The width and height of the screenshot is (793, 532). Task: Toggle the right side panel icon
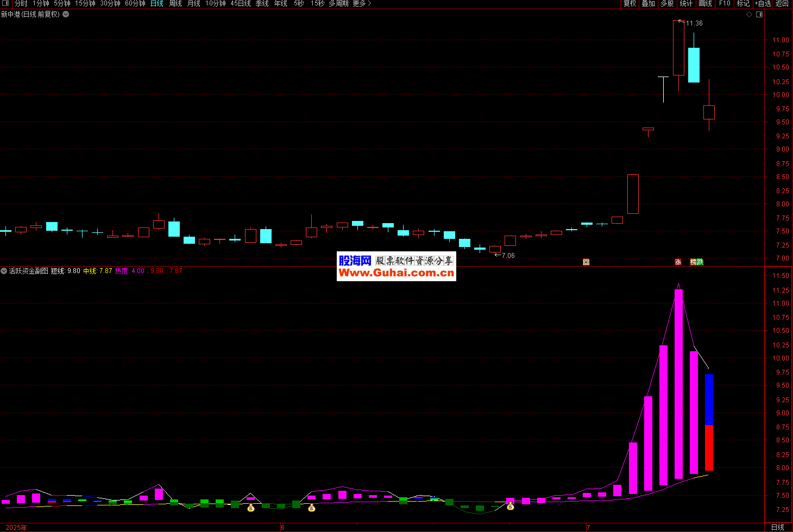click(759, 15)
